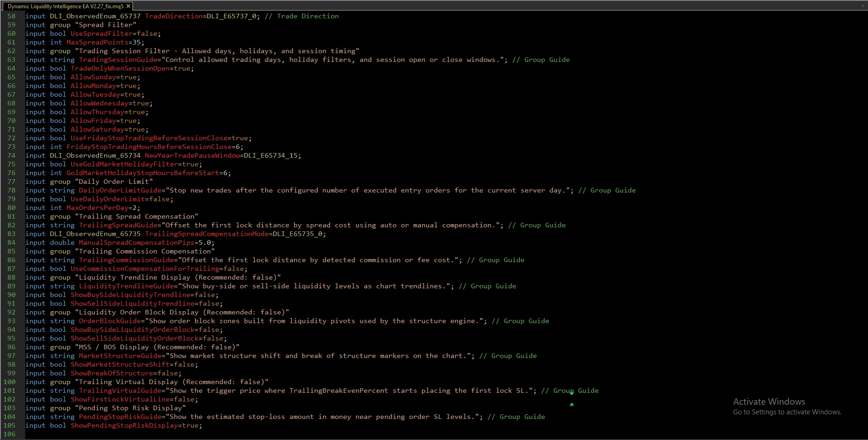868x440 pixels.
Task: Click the AllowWednesday input variable
Action: click(100, 103)
